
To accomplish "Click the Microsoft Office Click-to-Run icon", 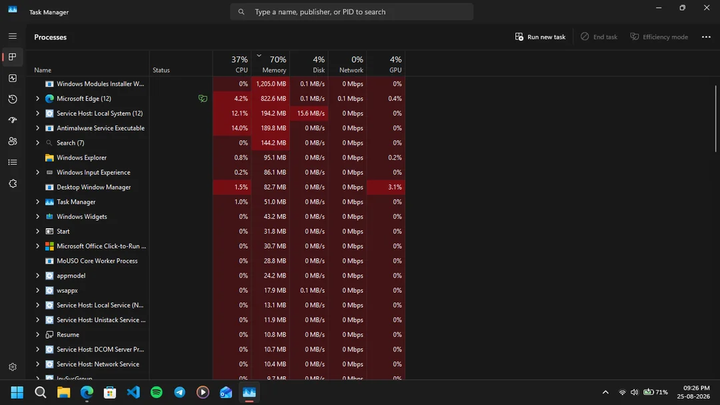I will [x=49, y=246].
